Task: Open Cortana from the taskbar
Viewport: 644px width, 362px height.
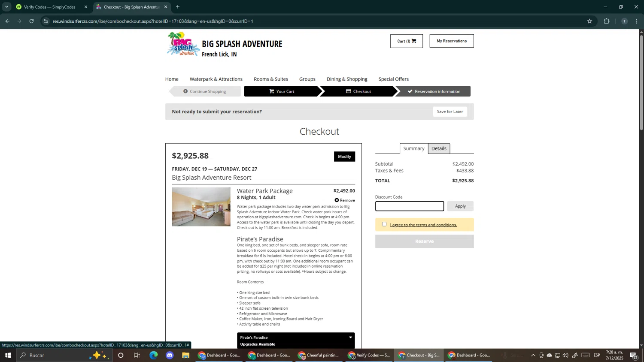Action: (121, 356)
